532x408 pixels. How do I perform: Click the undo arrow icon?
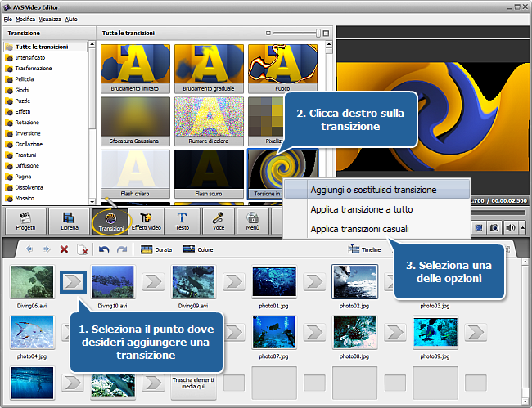(x=104, y=249)
